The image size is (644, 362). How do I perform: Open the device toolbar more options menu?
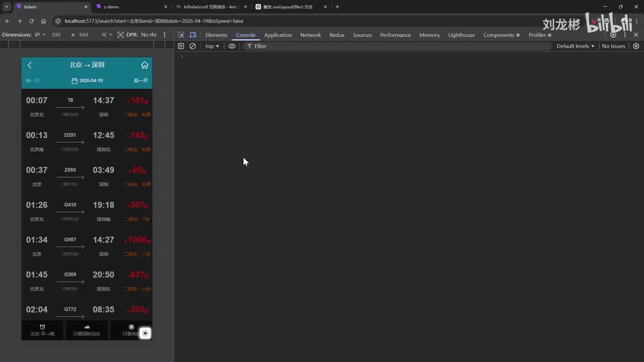165,35
